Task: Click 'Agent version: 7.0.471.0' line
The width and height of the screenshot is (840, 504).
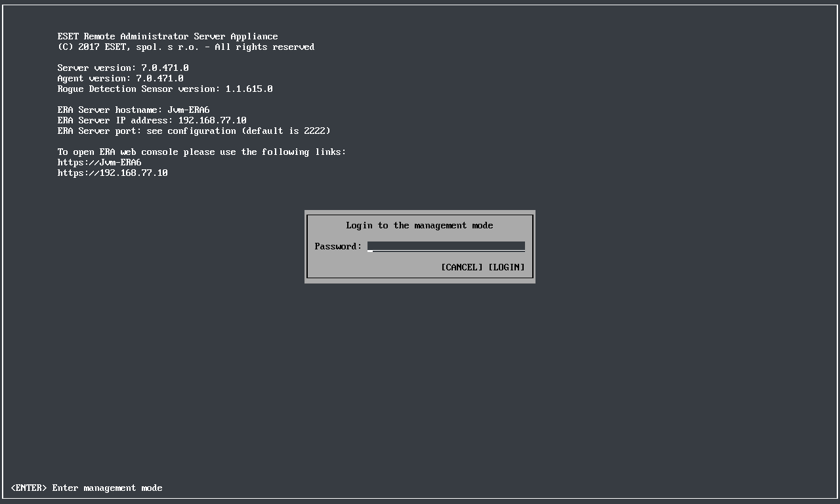Action: pyautogui.click(x=120, y=78)
